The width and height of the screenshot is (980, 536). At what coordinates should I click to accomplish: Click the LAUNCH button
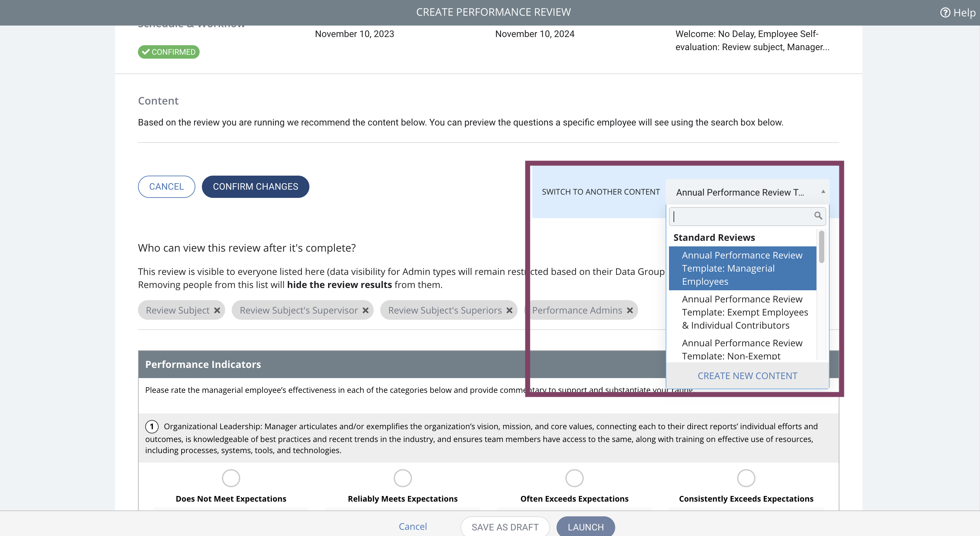pos(585,527)
